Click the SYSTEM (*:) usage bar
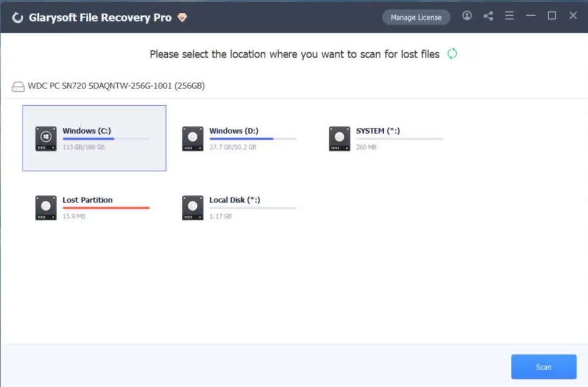This screenshot has width=588, height=387. (x=400, y=139)
